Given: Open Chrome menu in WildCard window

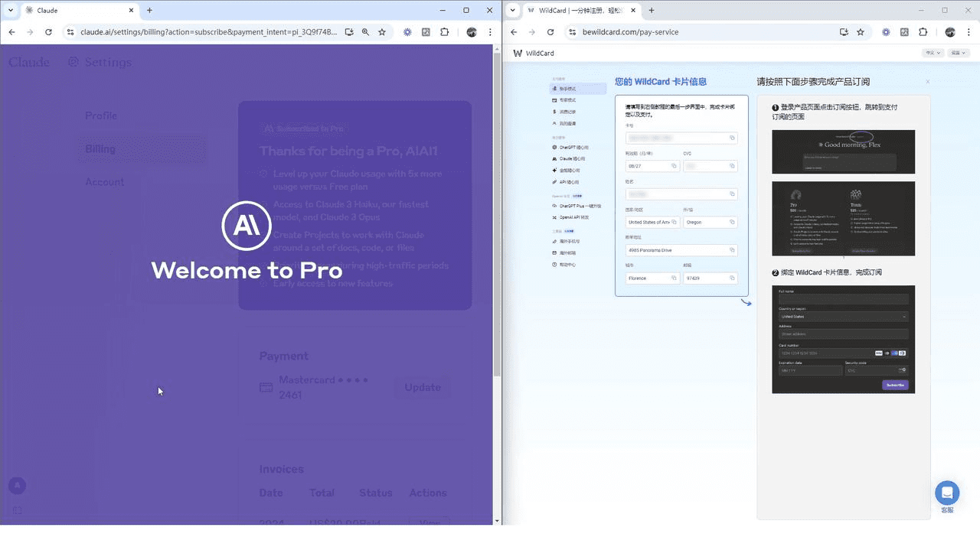Looking at the screenshot, I should (x=969, y=32).
